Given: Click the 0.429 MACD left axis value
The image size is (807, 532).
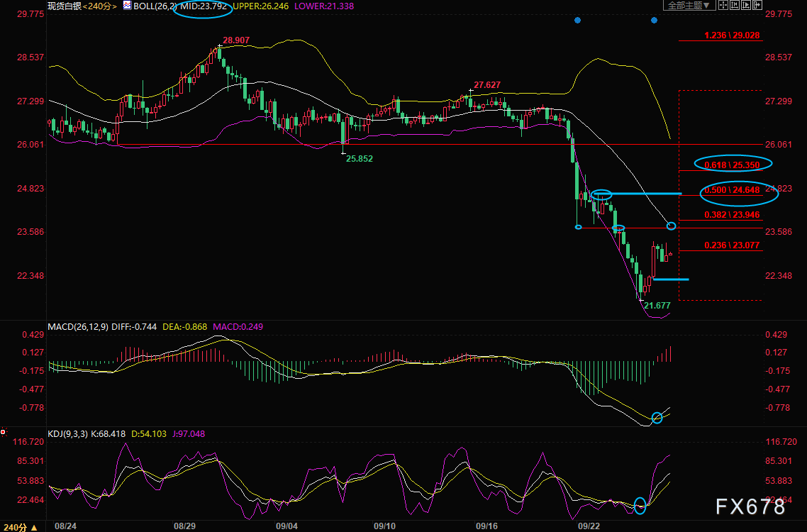Looking at the screenshot, I should point(33,335).
